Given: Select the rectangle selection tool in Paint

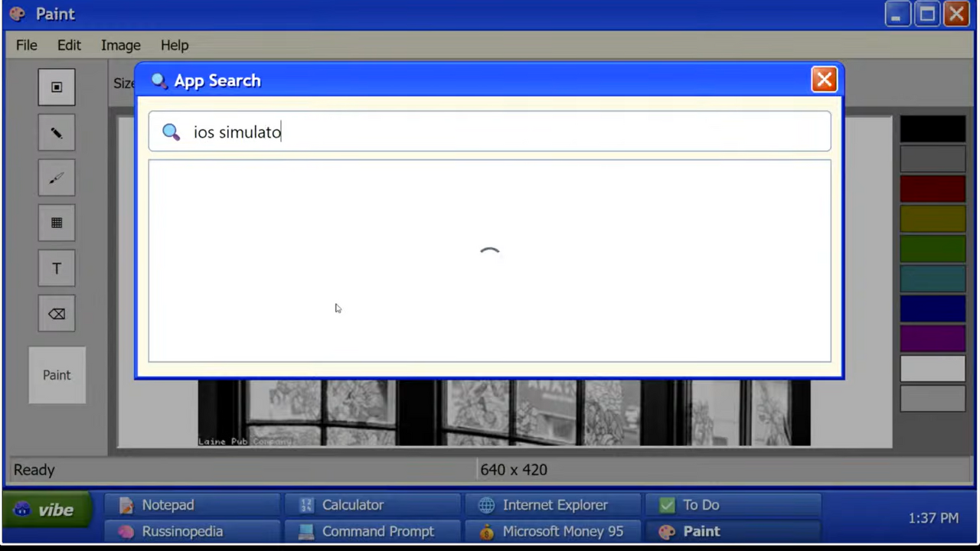Looking at the screenshot, I should click(x=57, y=87).
